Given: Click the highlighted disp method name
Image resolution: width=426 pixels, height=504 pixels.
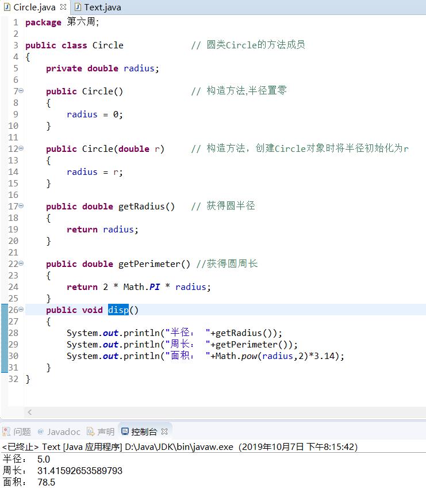Looking at the screenshot, I should pos(118,310).
